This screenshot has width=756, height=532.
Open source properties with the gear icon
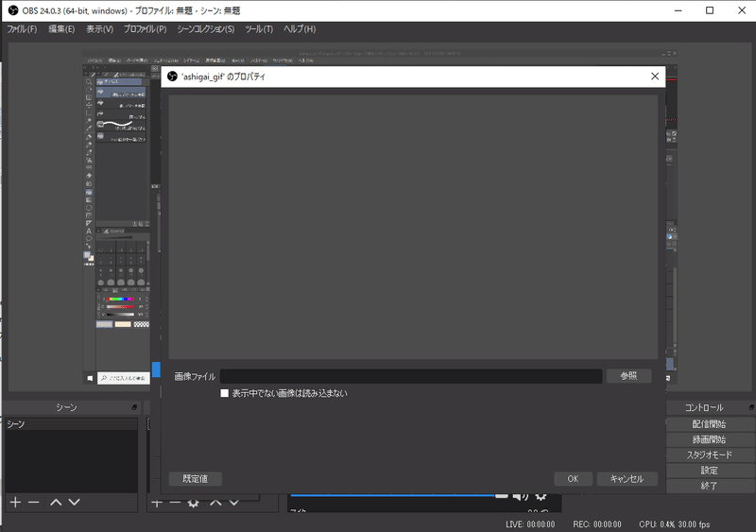point(194,503)
